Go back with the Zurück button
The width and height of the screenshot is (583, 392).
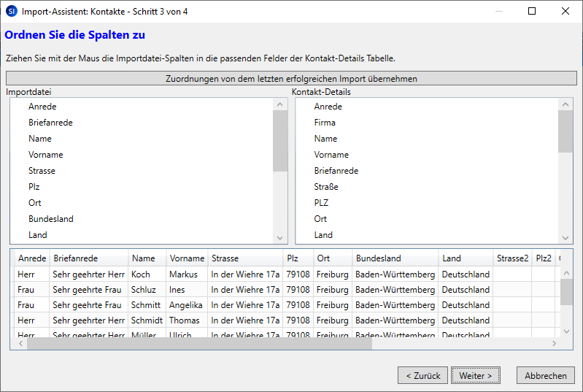coord(422,375)
